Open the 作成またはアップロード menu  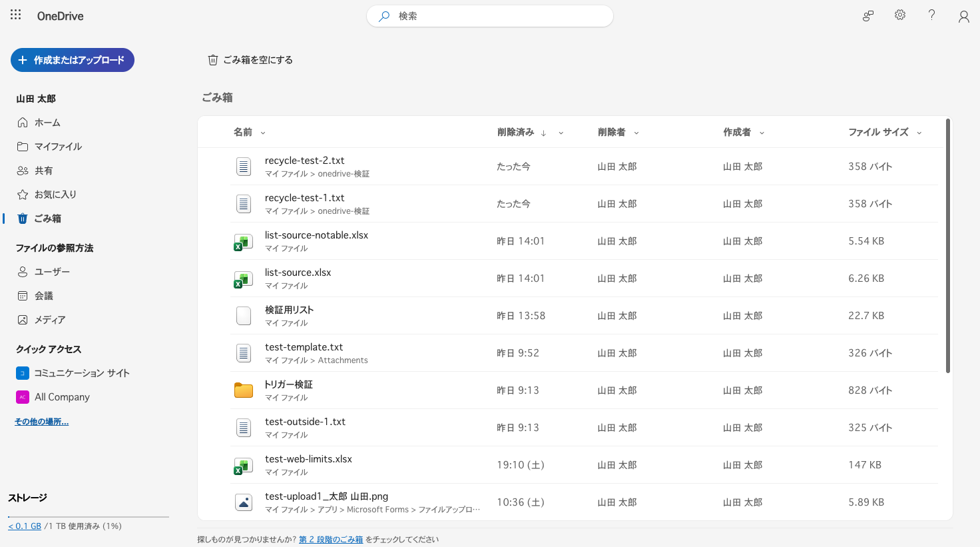[73, 60]
